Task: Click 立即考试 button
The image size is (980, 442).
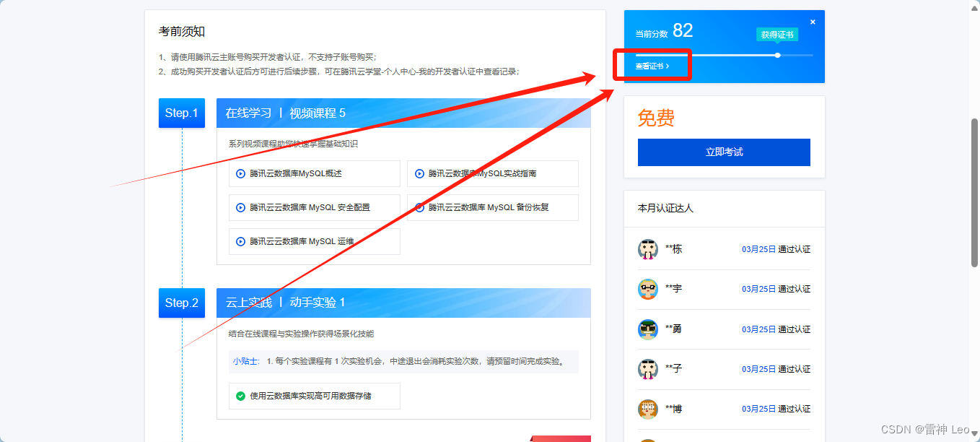Action: tap(724, 152)
